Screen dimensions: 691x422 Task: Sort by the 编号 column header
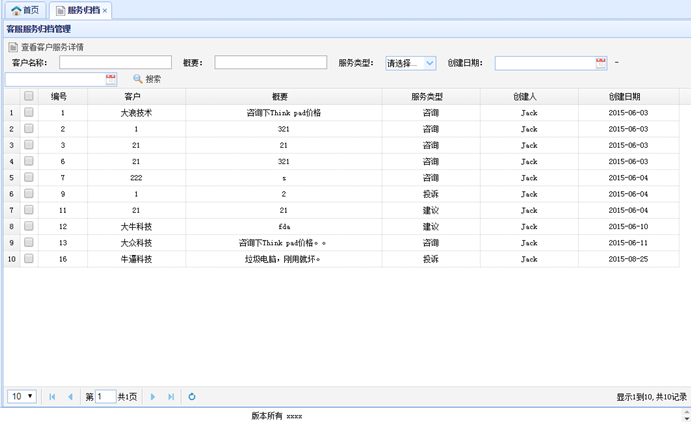(x=63, y=96)
